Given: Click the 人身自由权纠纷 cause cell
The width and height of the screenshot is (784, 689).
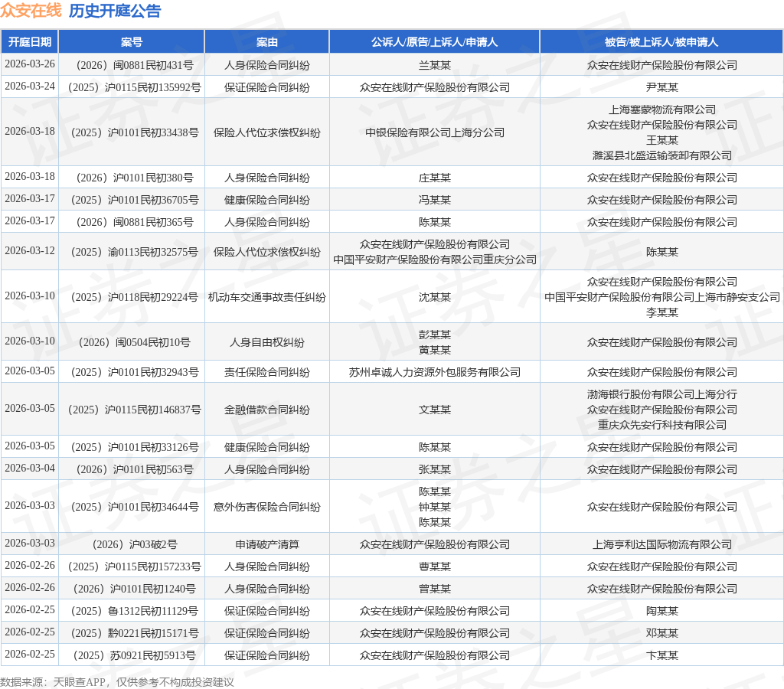Looking at the screenshot, I should 266,342.
